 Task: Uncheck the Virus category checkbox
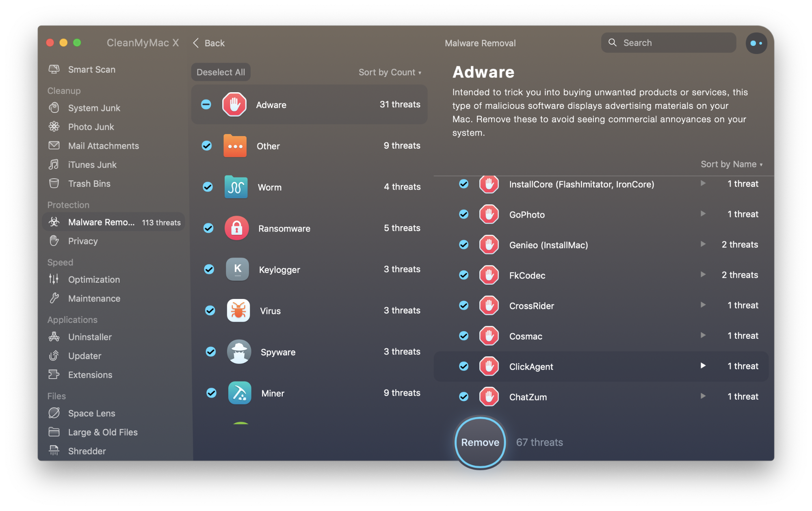(x=210, y=311)
